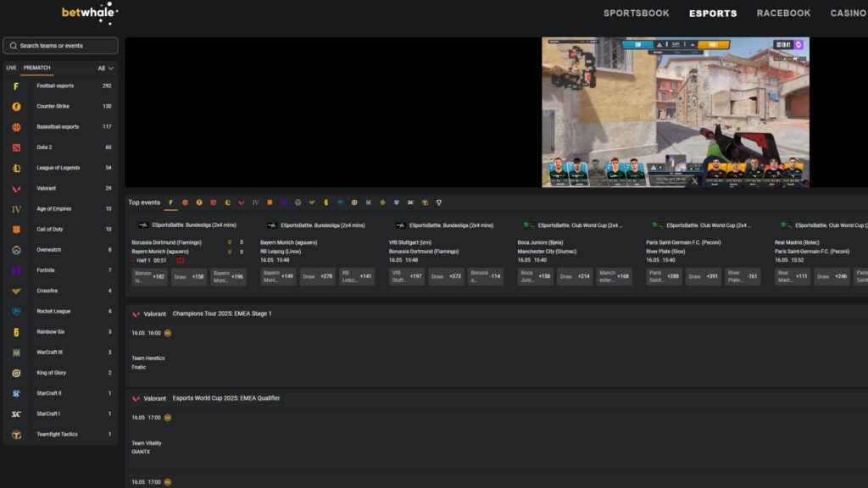Open the CASINO menu
The image size is (868, 488).
849,14
